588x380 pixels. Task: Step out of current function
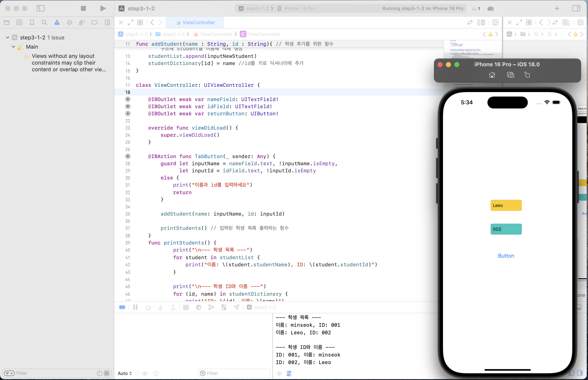(173, 307)
